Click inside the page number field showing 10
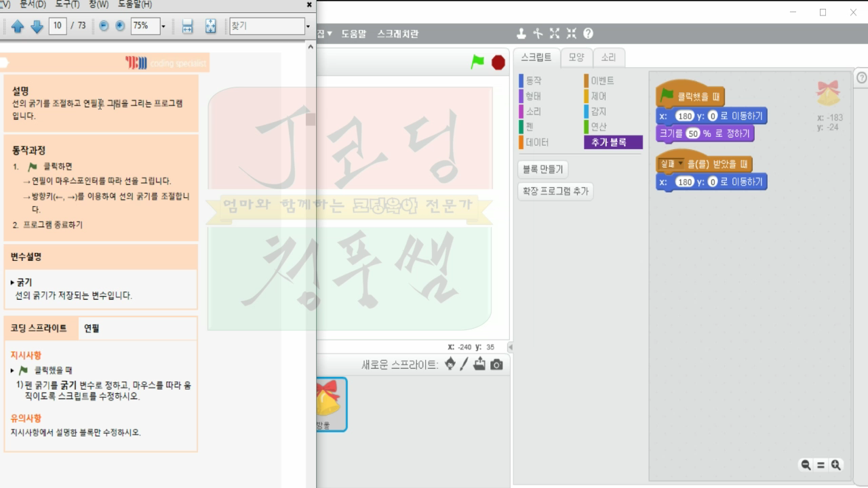Viewport: 868px width, 488px height. coord(57,26)
